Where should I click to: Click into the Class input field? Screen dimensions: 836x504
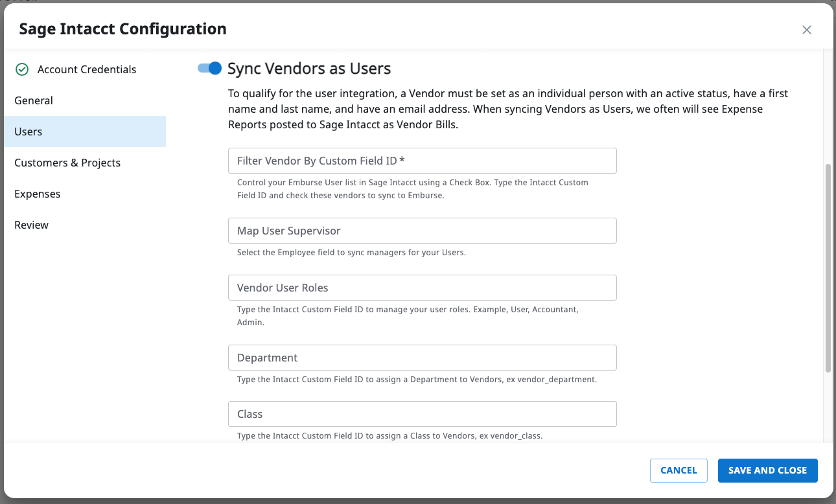coord(422,414)
